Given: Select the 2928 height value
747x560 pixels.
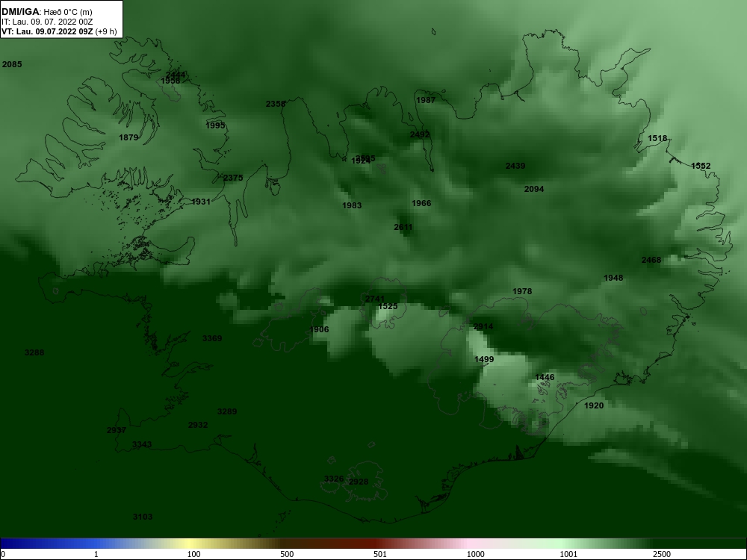Looking at the screenshot, I should pos(359,482).
